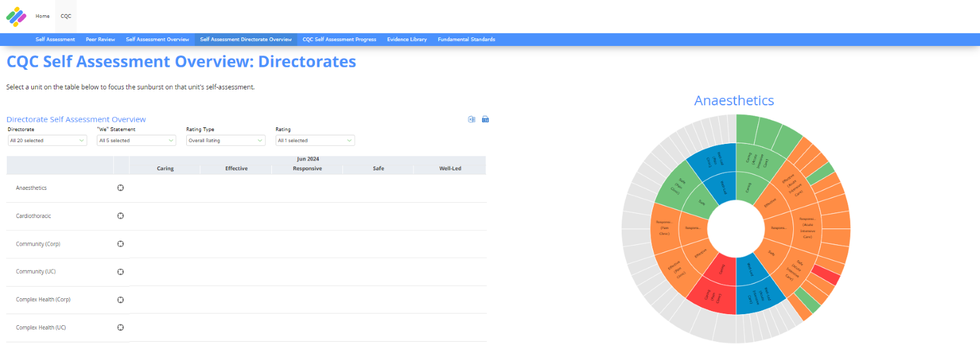Click the target icon for Complex Health (Corp)
This screenshot has height=346, width=980.
point(121,299)
